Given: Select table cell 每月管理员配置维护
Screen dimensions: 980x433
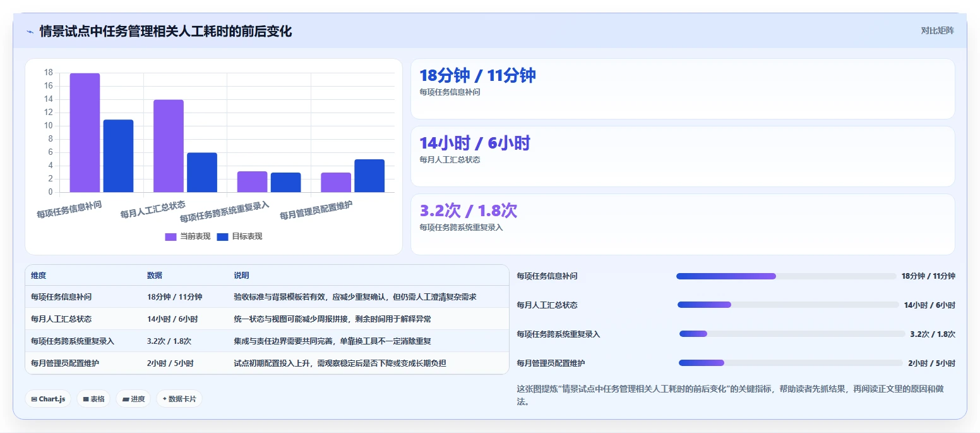Looking at the screenshot, I should coord(65,363).
